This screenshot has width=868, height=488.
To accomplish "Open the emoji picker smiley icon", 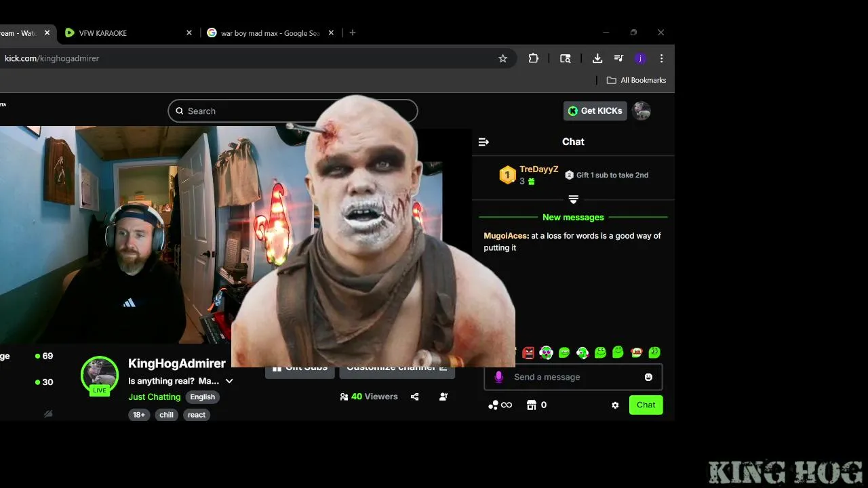I will pos(648,377).
